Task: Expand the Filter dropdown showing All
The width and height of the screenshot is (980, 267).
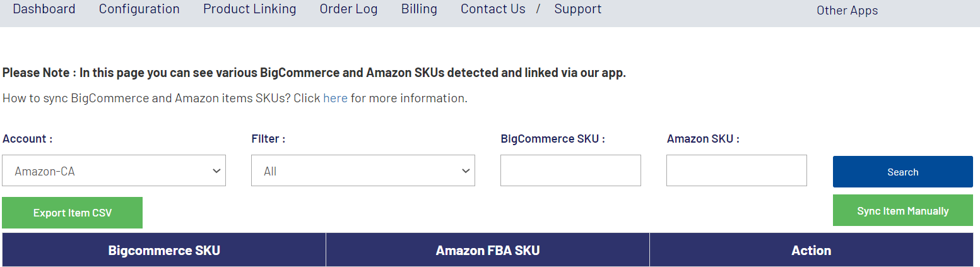Action: click(363, 171)
